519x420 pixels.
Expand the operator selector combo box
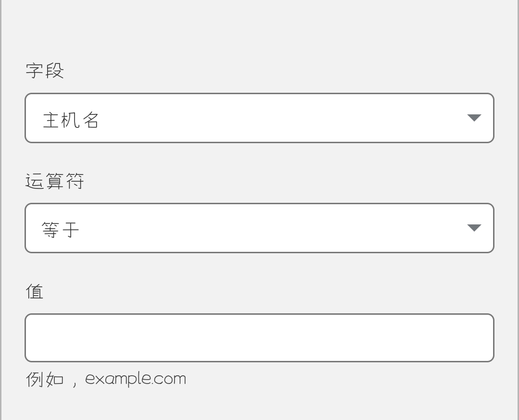259,228
